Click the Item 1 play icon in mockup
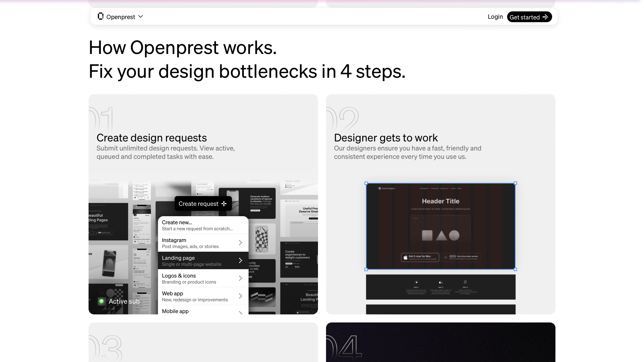Image resolution: width=644 pixels, height=362 pixels. tap(416, 282)
